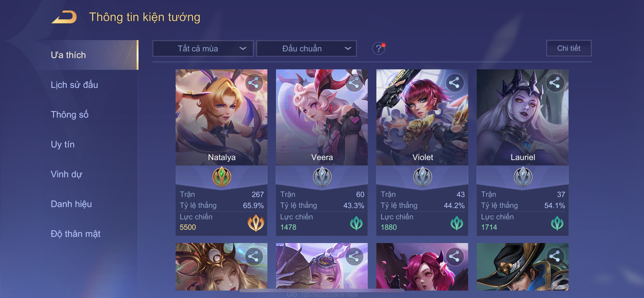Image resolution: width=644 pixels, height=298 pixels.
Task: Click the golden back arrow icon
Action: [64, 17]
